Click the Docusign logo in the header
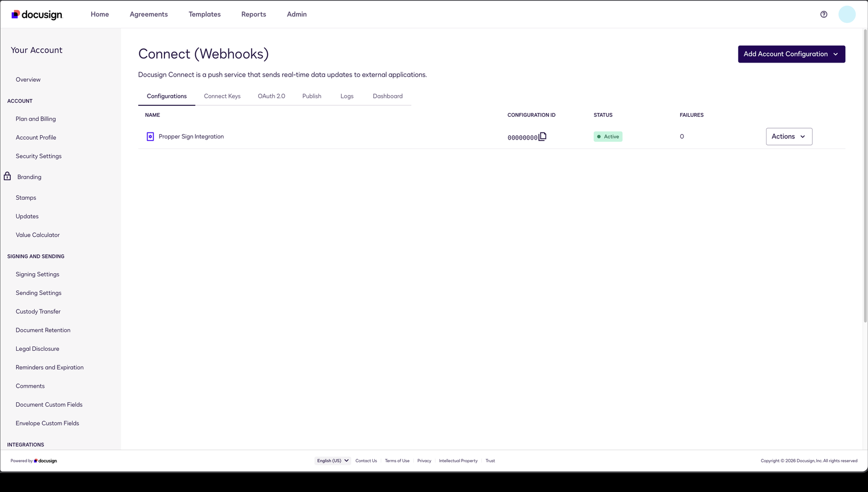This screenshot has width=868, height=492. 37,15
